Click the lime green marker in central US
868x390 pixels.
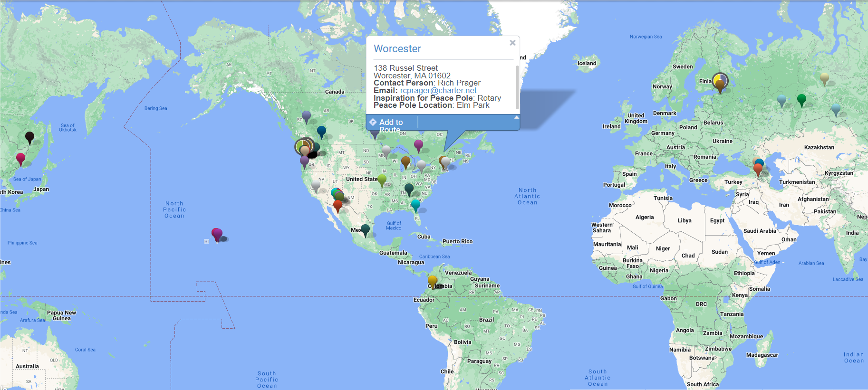pyautogui.click(x=382, y=180)
